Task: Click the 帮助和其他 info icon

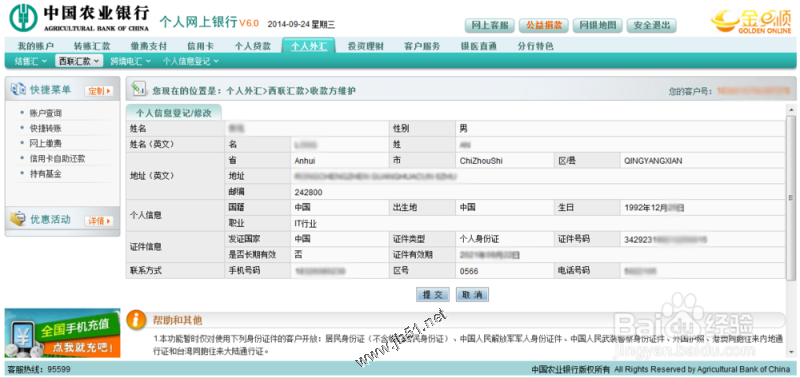Action: tap(136, 319)
